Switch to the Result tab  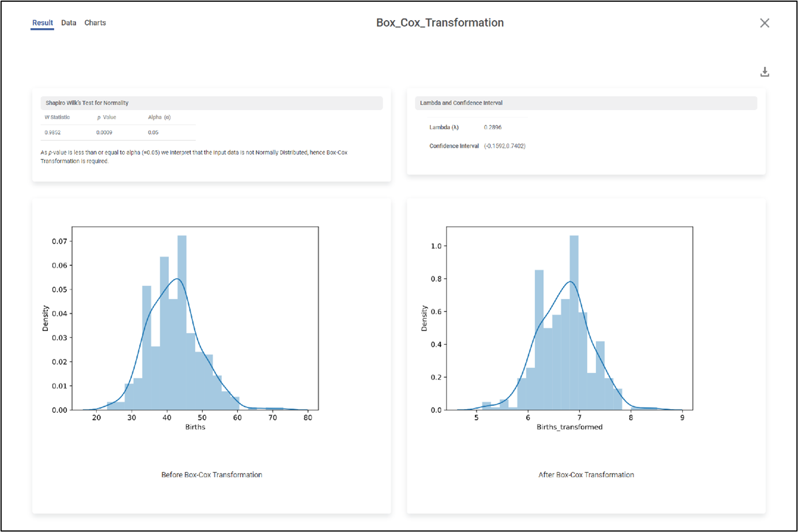42,23
